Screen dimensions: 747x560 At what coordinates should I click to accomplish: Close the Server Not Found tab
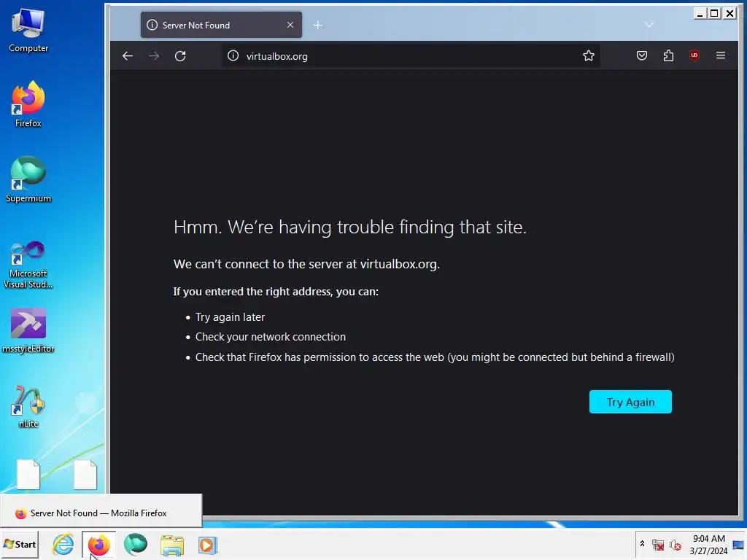(290, 25)
